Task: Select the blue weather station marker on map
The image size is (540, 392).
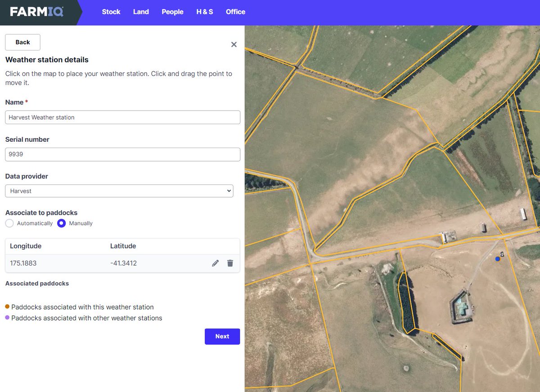Action: tap(498, 259)
